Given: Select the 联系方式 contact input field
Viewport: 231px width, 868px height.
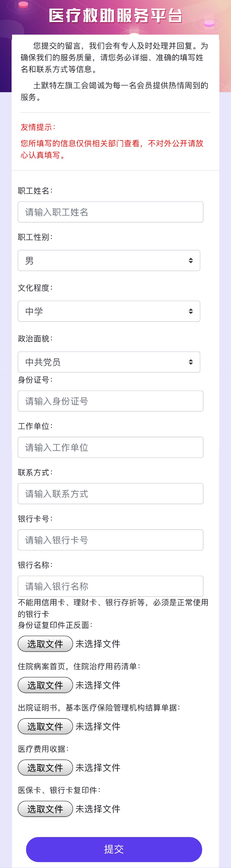Looking at the screenshot, I should click(110, 494).
